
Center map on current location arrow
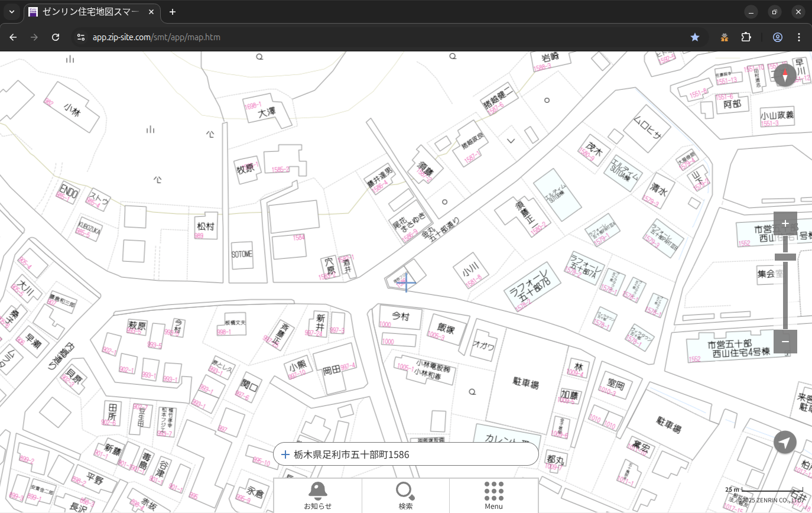tap(785, 442)
